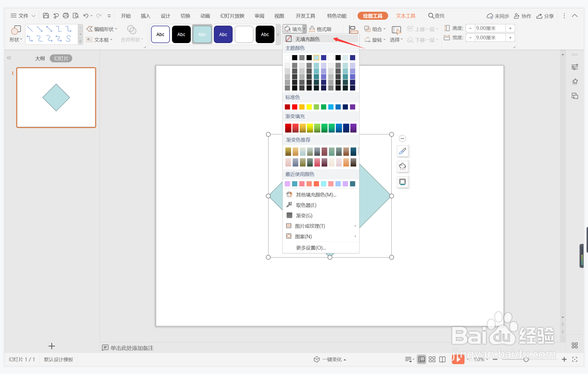Click the floating brush style icon

click(402, 151)
